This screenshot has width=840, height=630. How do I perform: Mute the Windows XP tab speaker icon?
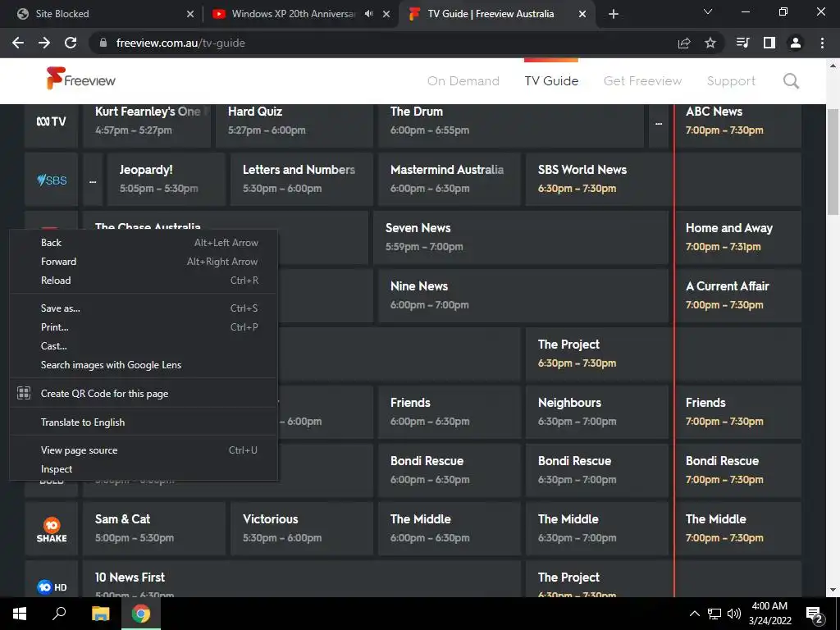pyautogui.click(x=368, y=14)
